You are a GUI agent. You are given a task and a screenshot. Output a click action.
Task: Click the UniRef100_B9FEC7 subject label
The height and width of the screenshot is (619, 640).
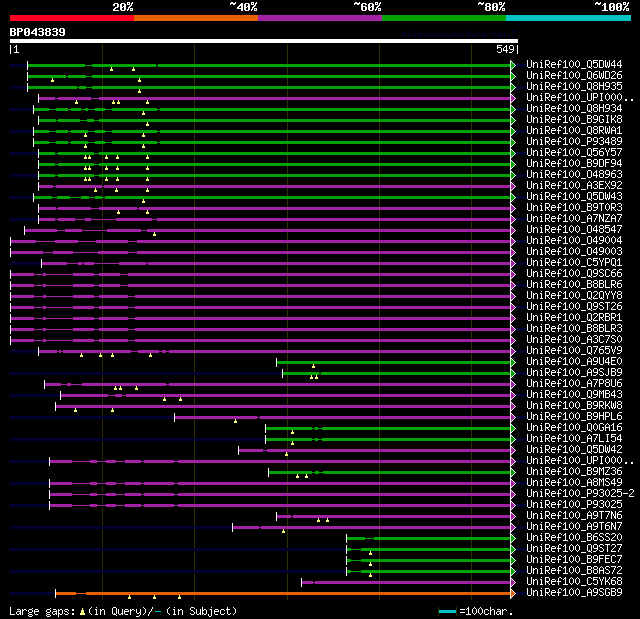coord(574,560)
